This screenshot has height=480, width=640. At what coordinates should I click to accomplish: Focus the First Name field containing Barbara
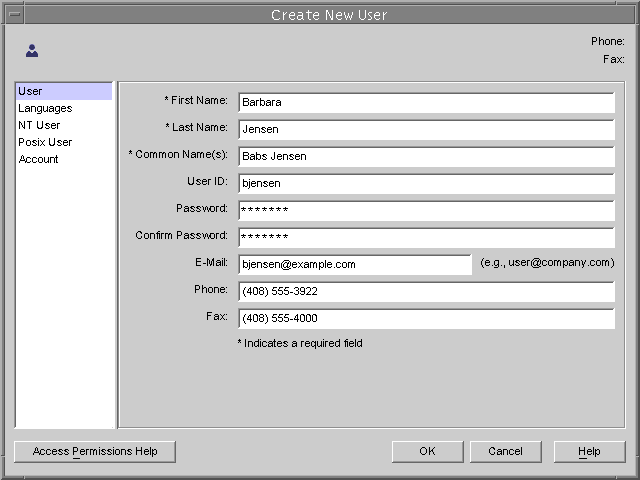point(427,102)
